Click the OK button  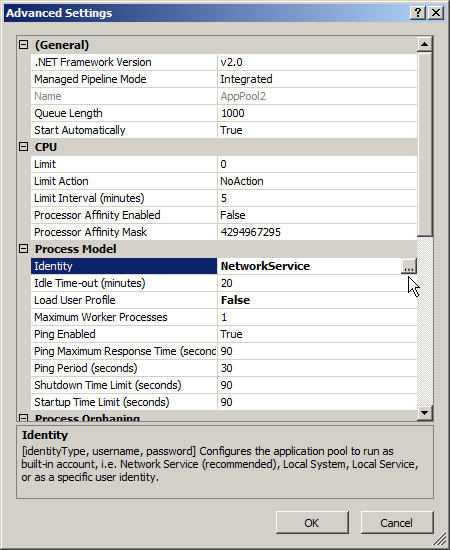(312, 523)
